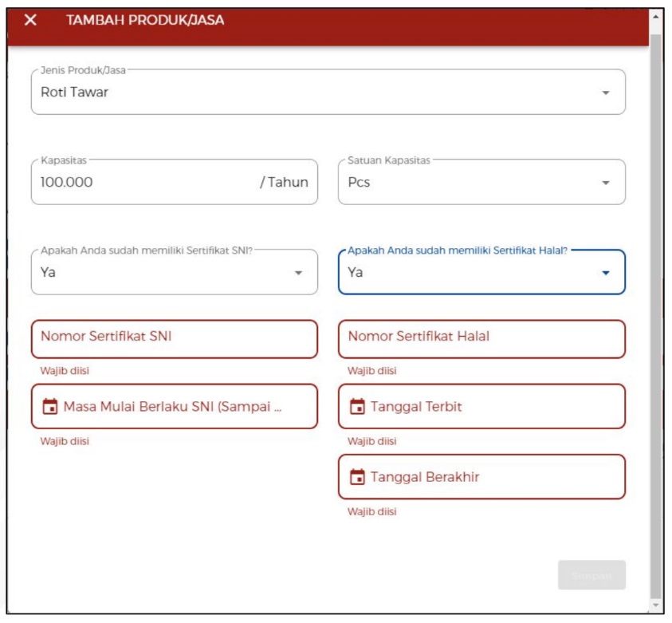Click the scrollbar down arrow
The image size is (672, 623).
(656, 606)
